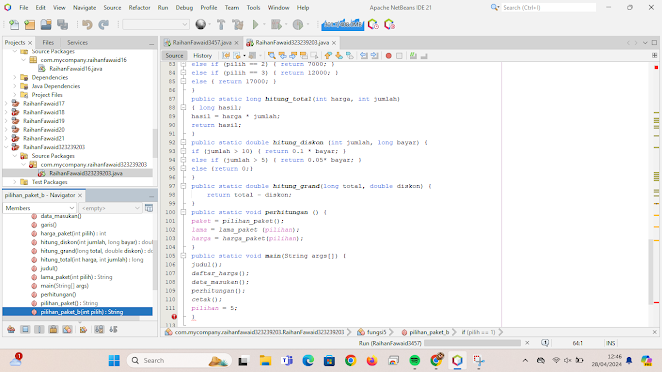Switch to the Files tab
The image size is (662, 372).
click(48, 43)
